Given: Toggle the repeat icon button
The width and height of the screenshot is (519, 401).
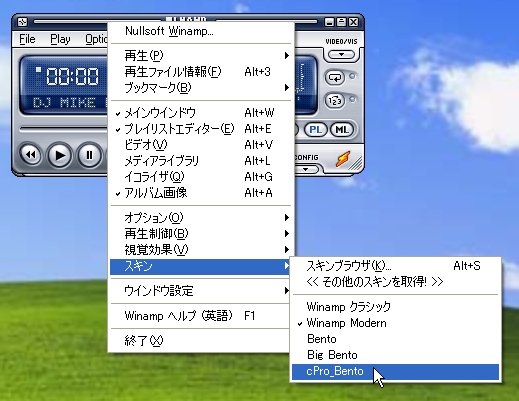Looking at the screenshot, I should point(334,77).
